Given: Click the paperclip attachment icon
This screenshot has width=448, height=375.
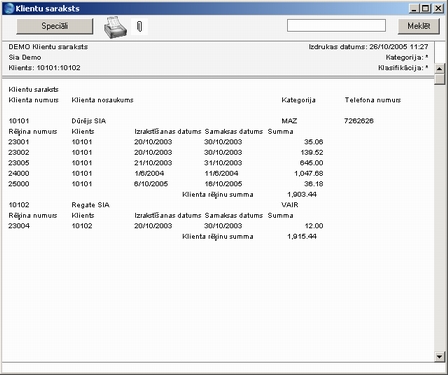Looking at the screenshot, I should point(140,26).
